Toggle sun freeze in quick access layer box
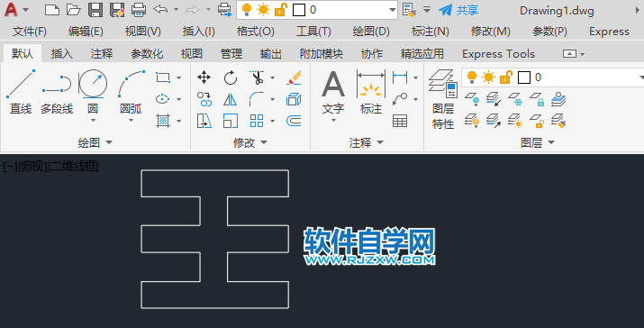The height and width of the screenshot is (328, 644). click(x=263, y=10)
